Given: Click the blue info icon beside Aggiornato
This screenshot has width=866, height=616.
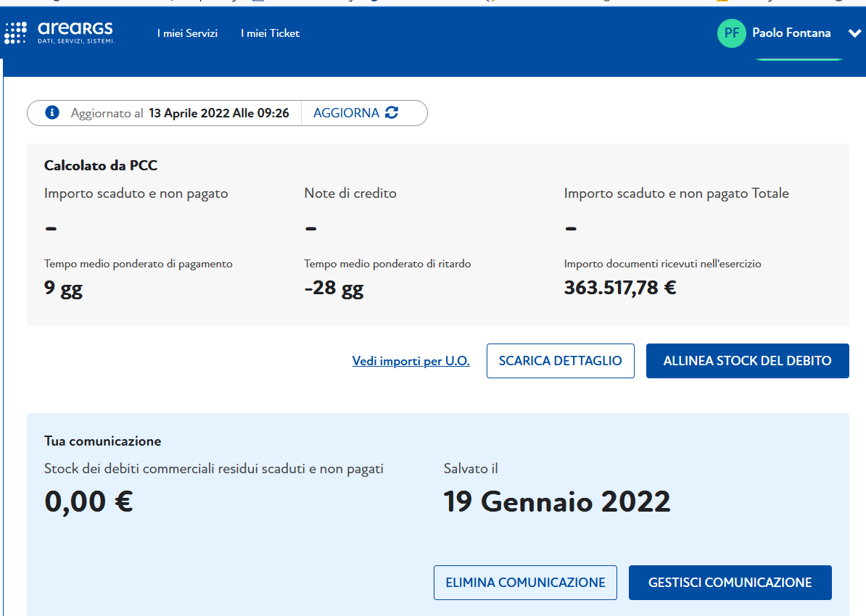Looking at the screenshot, I should click(51, 113).
